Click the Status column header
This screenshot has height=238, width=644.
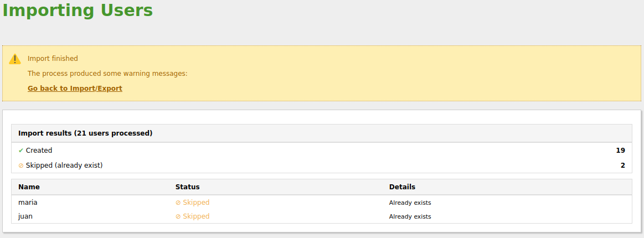point(187,187)
